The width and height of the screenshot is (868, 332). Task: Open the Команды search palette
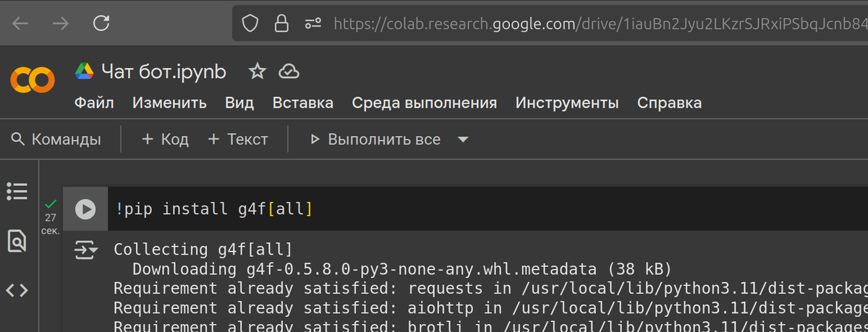56,139
